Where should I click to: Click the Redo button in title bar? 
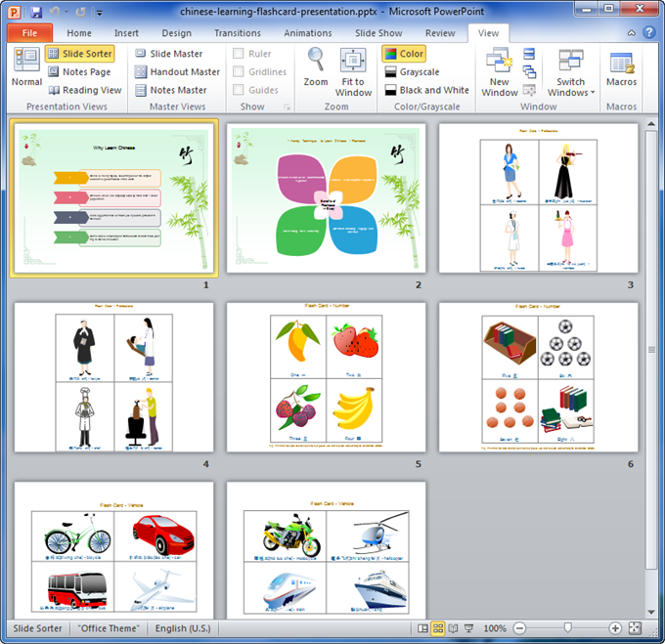(x=80, y=12)
